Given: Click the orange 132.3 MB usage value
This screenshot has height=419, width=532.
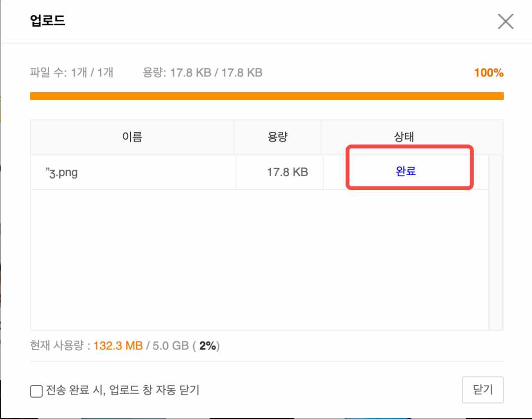Looking at the screenshot, I should pyautogui.click(x=118, y=346).
